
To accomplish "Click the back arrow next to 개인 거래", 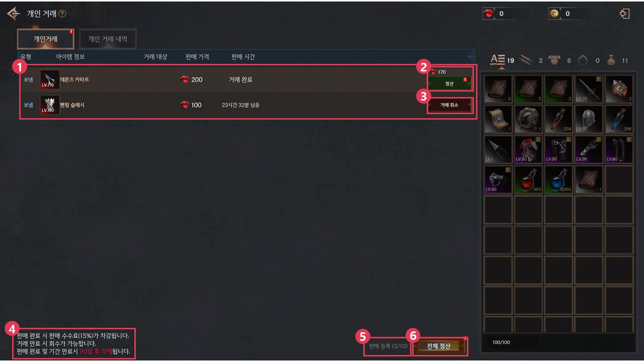I will (14, 14).
